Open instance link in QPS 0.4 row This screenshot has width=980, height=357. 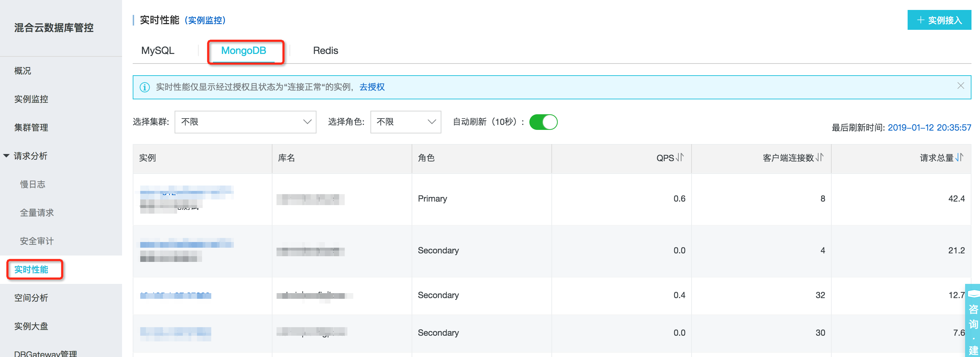(x=175, y=295)
